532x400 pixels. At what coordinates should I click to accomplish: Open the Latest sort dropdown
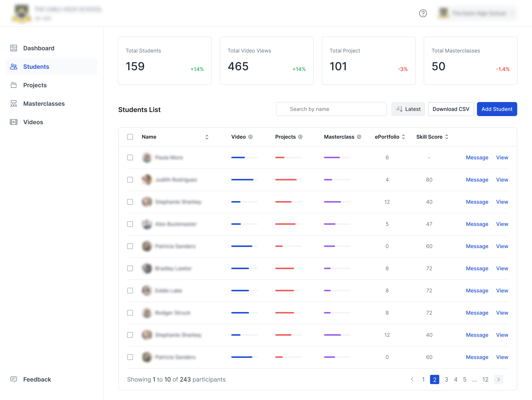click(408, 109)
